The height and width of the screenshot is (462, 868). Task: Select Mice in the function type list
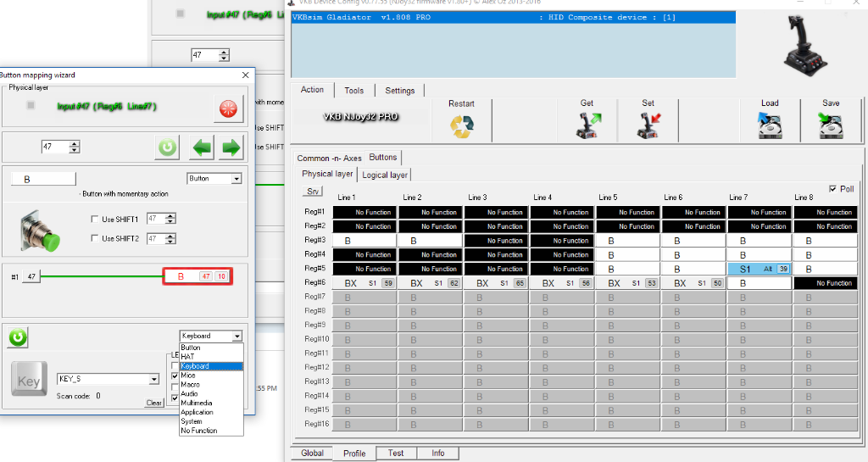[x=211, y=376]
